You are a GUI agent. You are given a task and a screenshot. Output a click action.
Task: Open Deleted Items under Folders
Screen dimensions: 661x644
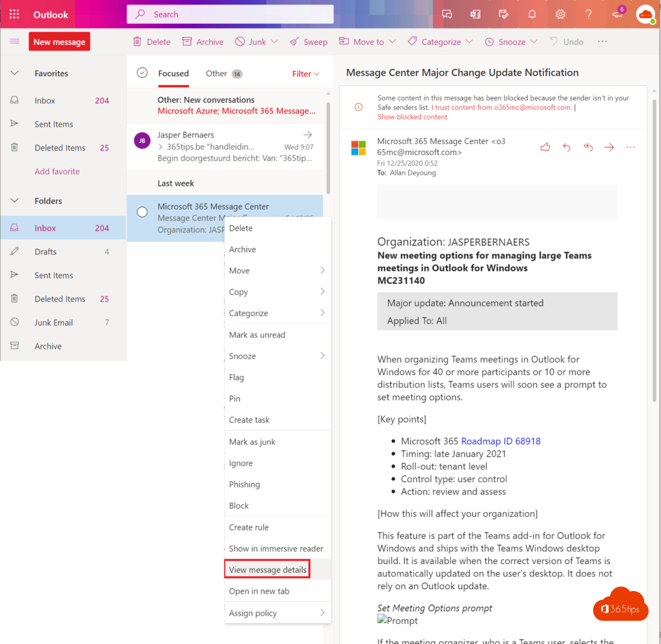[63, 299]
